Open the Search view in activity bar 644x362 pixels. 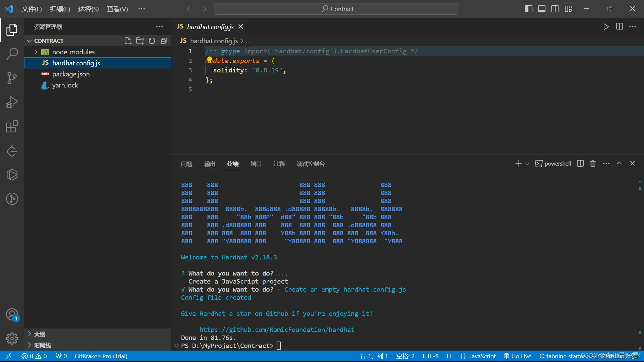click(x=12, y=54)
